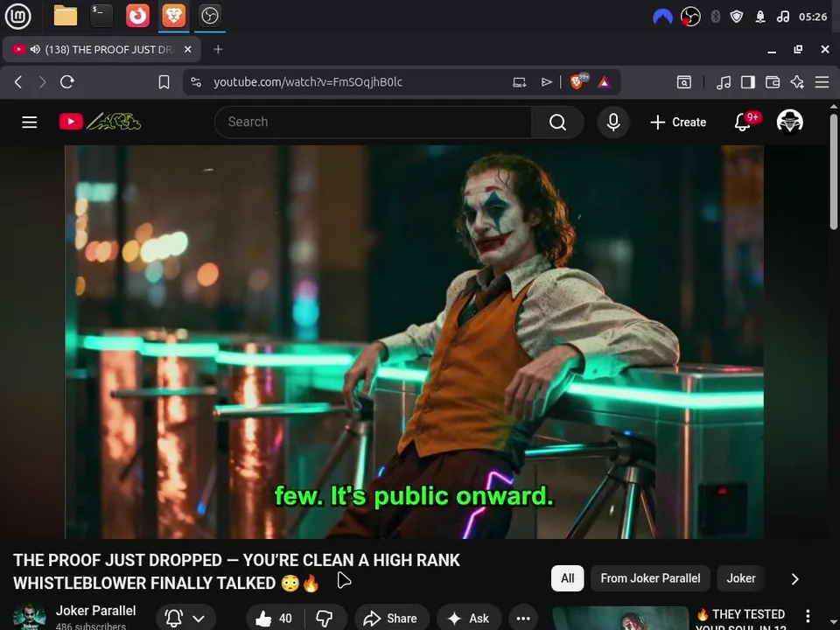840x630 pixels.
Task: Click the YouTube Search field
Action: 374,122
